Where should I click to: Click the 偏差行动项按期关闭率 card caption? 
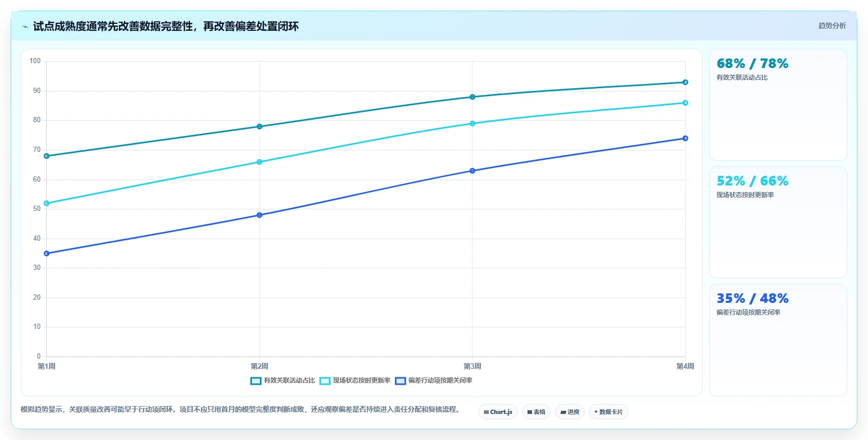pyautogui.click(x=748, y=312)
